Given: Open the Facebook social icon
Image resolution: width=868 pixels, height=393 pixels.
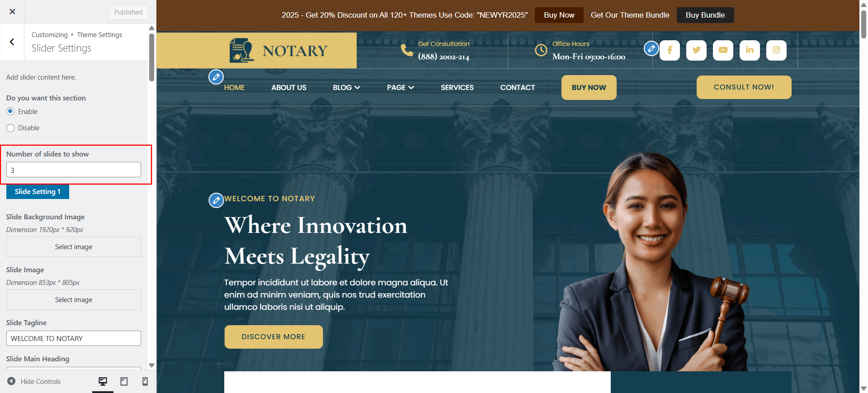Looking at the screenshot, I should click(x=670, y=50).
